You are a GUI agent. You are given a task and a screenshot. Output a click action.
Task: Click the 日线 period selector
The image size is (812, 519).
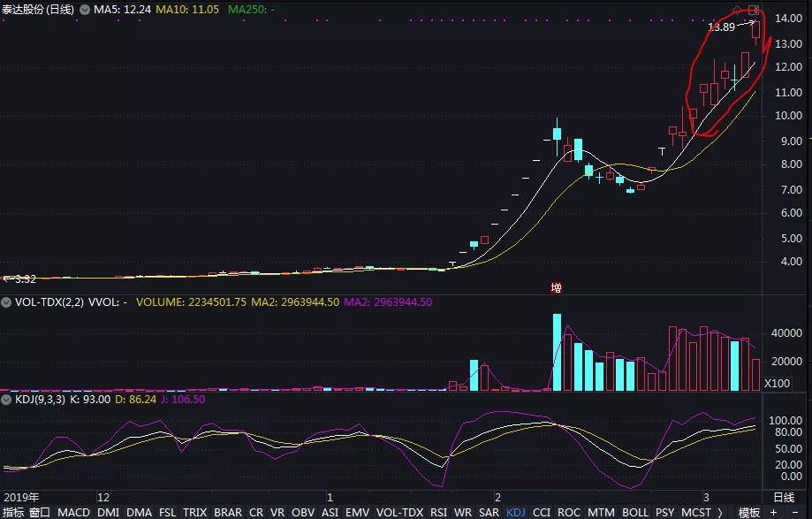(x=785, y=497)
